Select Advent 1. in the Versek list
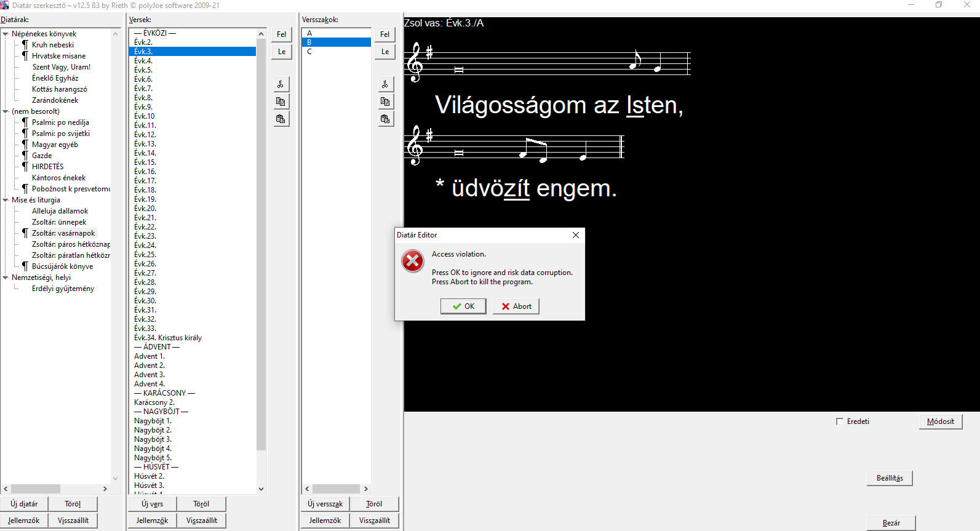980x531 pixels. click(149, 356)
